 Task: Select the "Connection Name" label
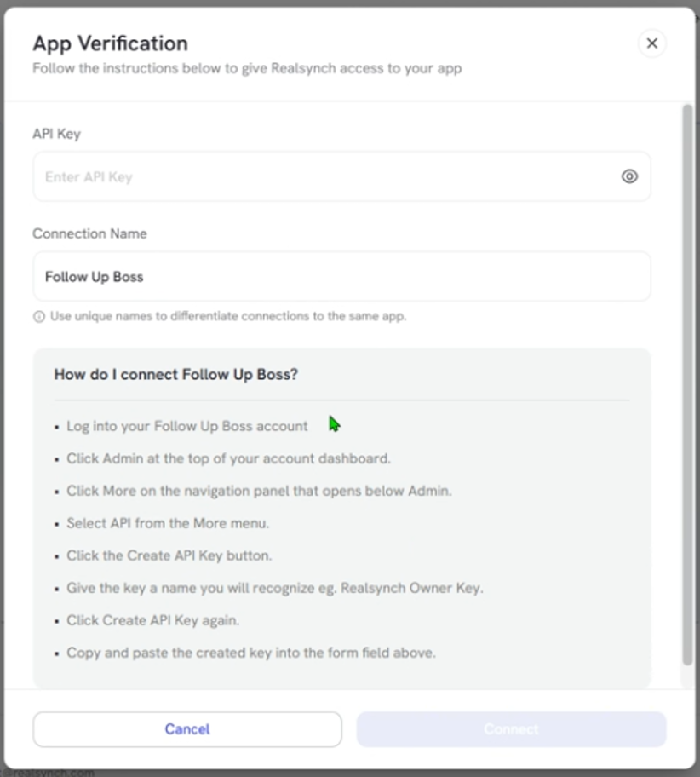pos(89,233)
